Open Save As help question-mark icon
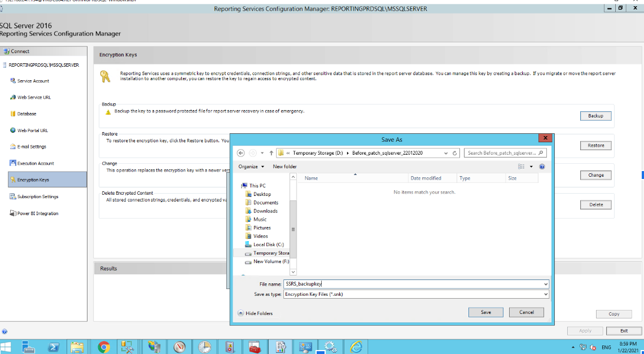The image size is (644, 354). click(x=542, y=167)
